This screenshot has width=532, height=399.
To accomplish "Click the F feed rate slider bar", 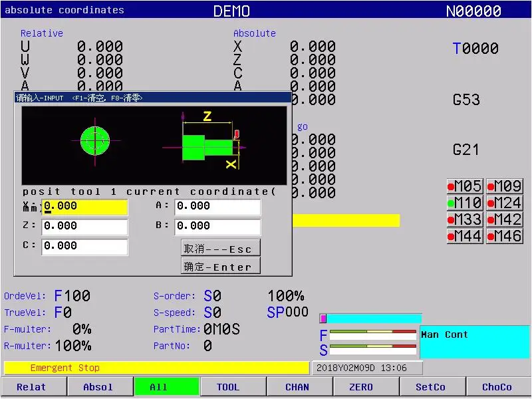I will 372,334.
